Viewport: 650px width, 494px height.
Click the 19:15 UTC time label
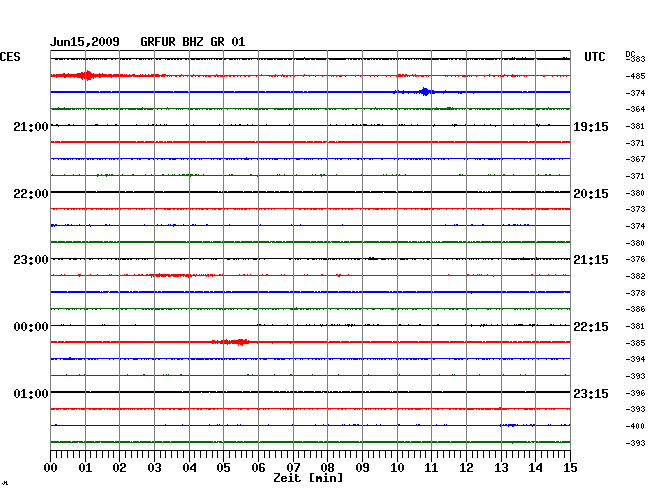(591, 126)
